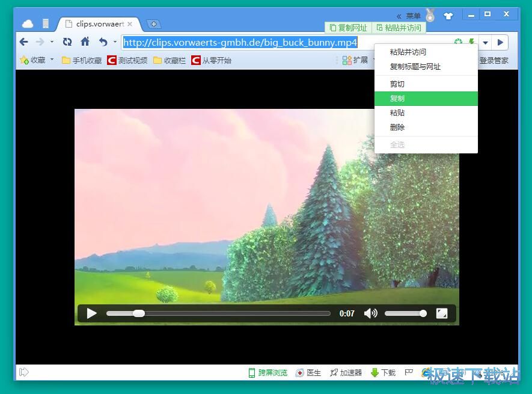Expand the back/forward history dropdown
Screen dimensions: 532x394
coord(52,42)
